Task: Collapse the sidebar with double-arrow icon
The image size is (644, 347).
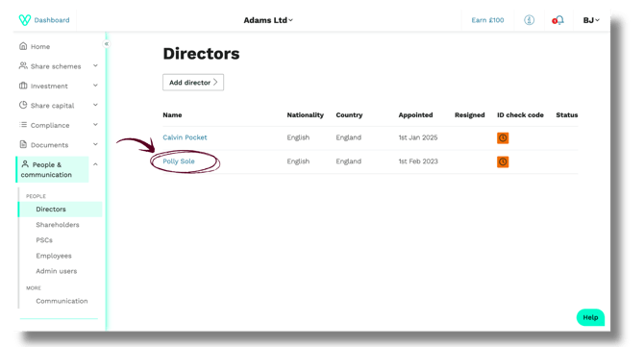Action: [107, 44]
